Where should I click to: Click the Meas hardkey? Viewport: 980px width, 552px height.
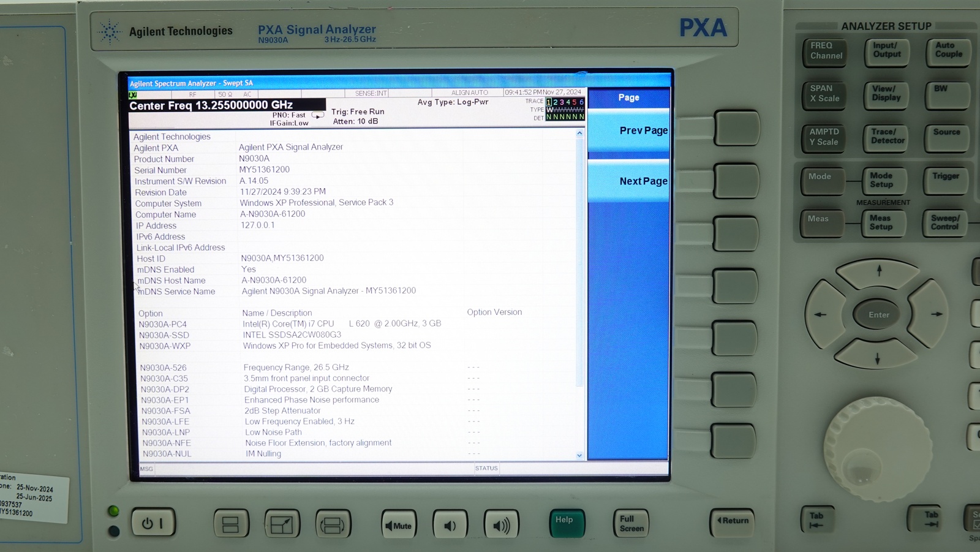[822, 223]
